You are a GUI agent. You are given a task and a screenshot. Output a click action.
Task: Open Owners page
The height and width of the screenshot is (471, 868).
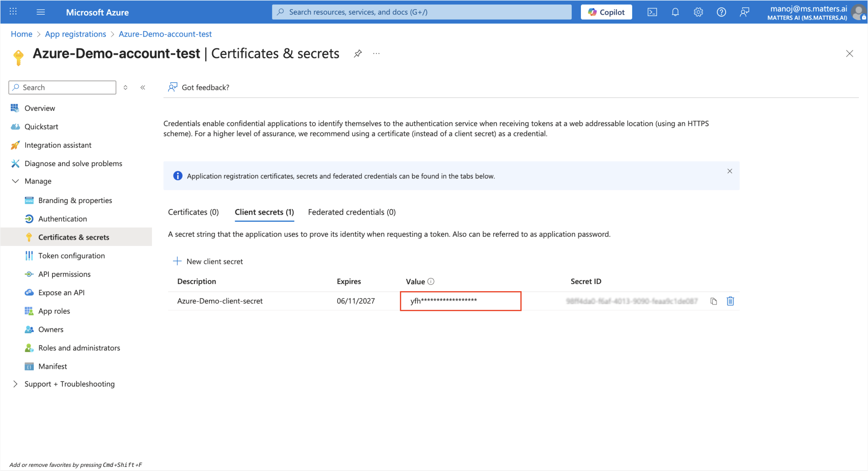point(51,330)
